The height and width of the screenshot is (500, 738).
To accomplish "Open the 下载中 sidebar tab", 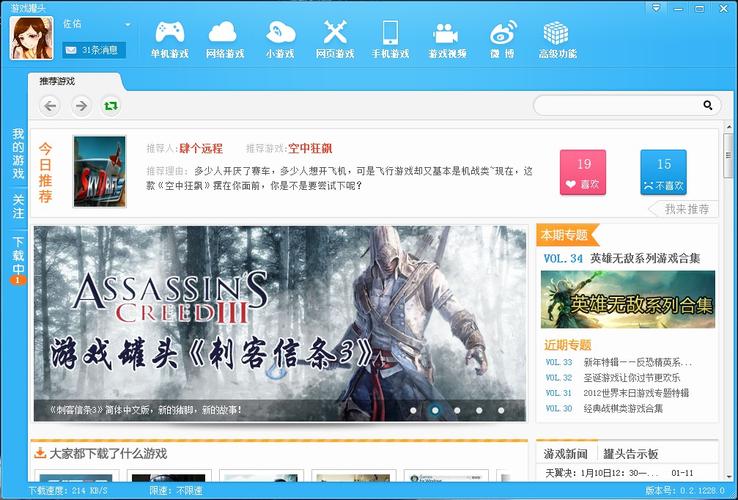I will point(18,255).
